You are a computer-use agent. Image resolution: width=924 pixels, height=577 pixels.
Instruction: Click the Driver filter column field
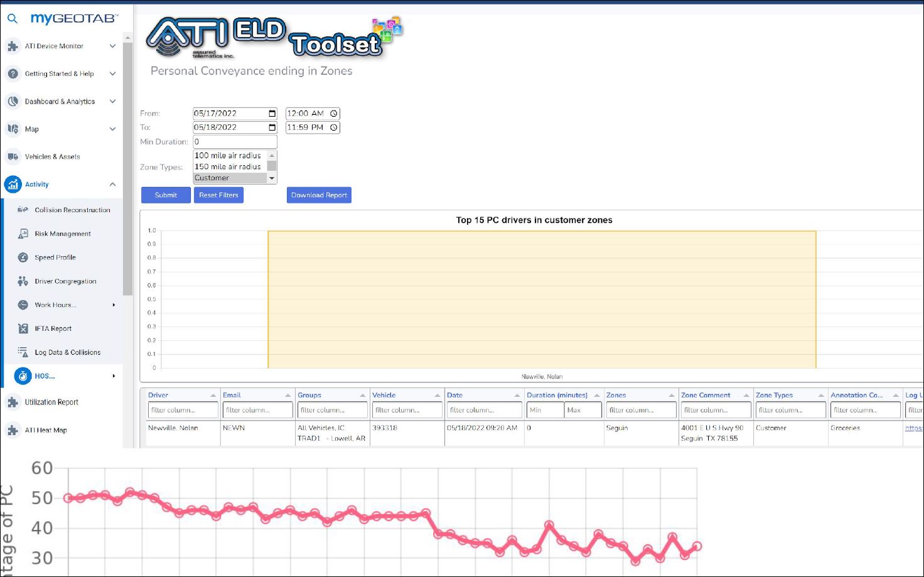[x=183, y=410]
